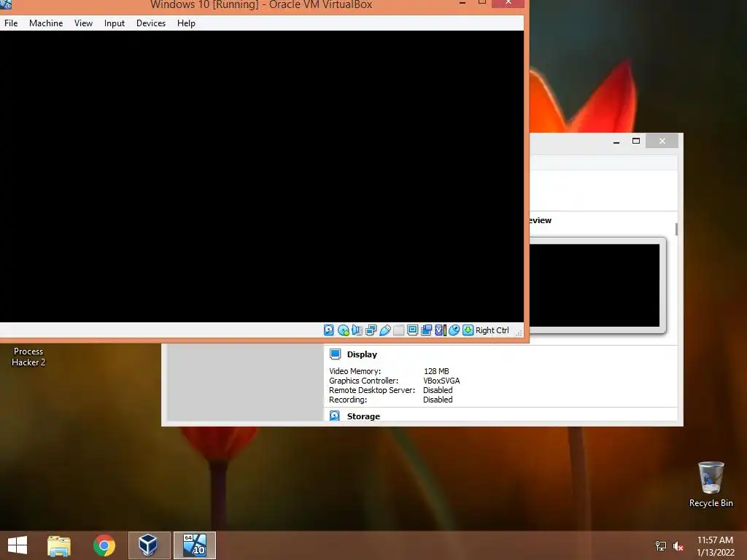Open the Windows Start button

[18, 545]
